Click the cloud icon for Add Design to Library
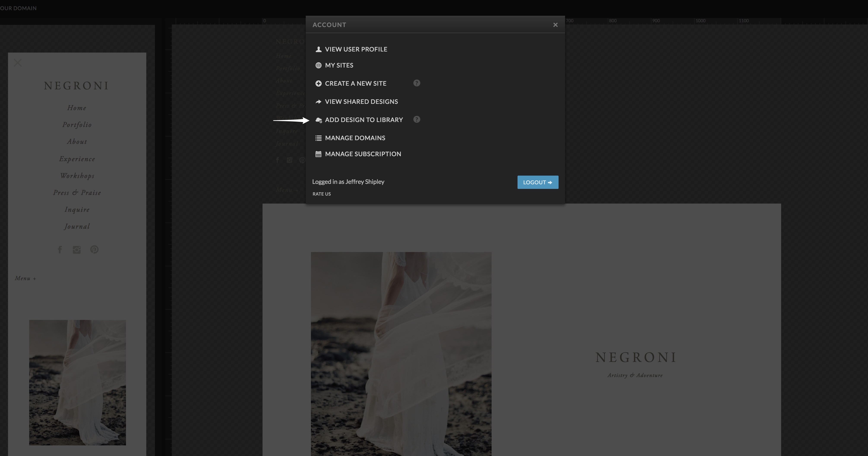The width and height of the screenshot is (868, 456). [318, 120]
